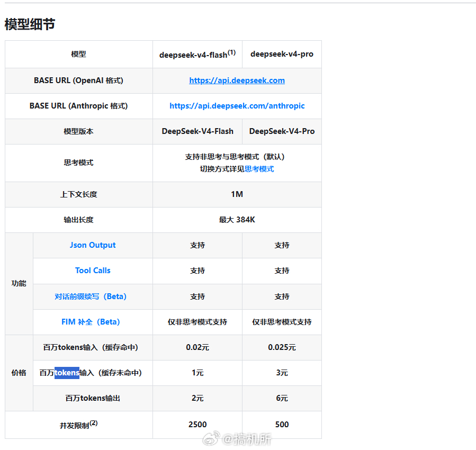Click the 1M context length value

tap(237, 194)
